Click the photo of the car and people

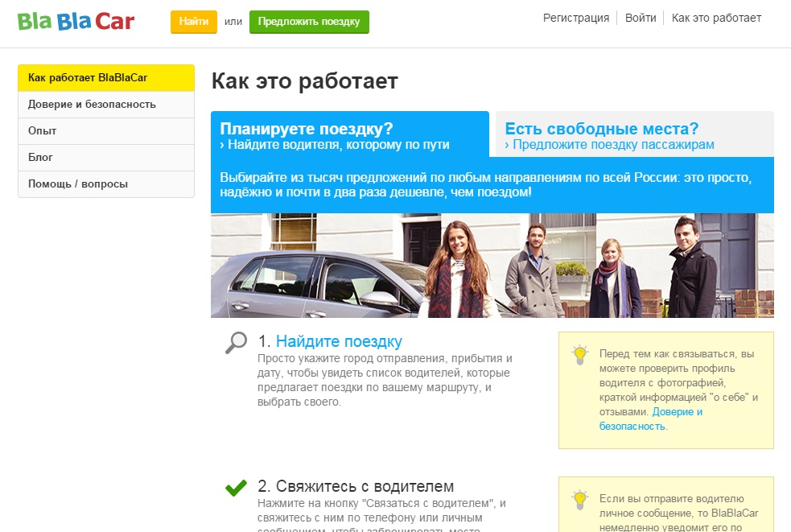pyautogui.click(x=492, y=266)
